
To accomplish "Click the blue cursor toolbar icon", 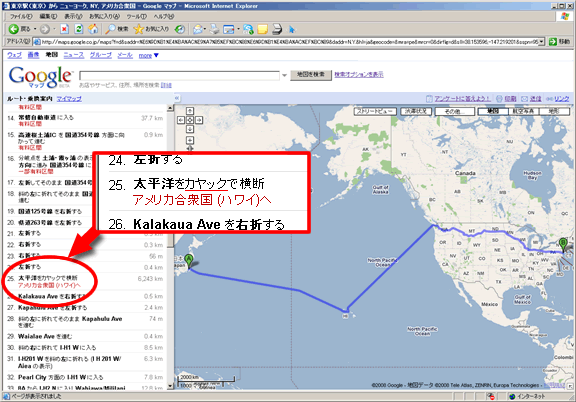I will pos(292,29).
